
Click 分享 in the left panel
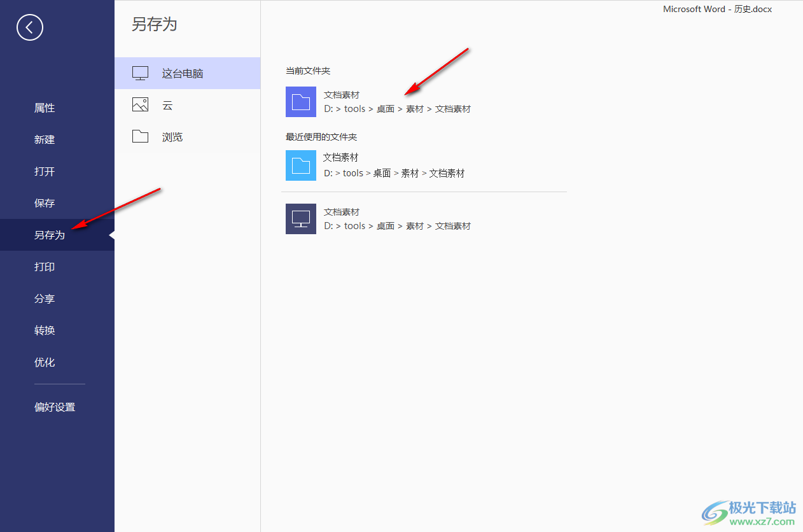[45, 299]
